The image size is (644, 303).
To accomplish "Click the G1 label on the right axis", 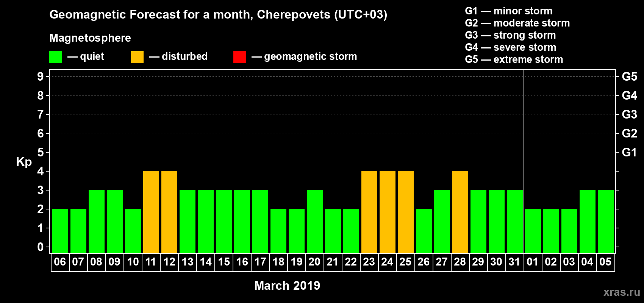I will 630,152.
